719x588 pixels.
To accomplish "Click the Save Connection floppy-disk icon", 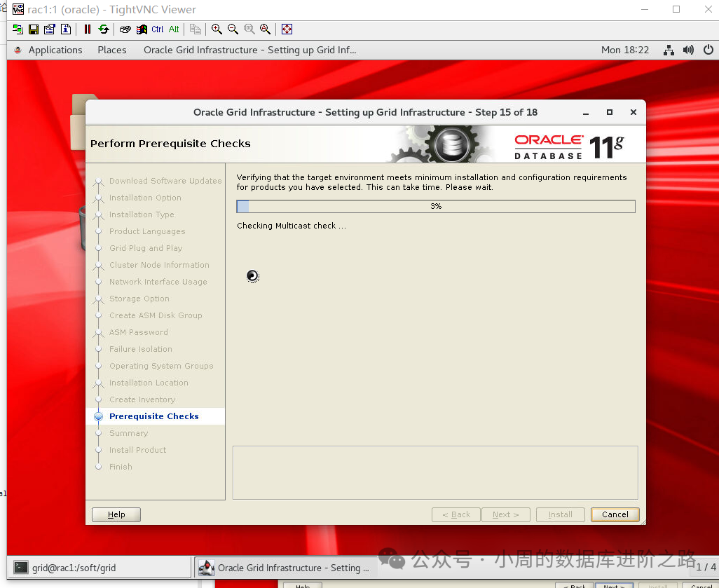I will (34, 29).
